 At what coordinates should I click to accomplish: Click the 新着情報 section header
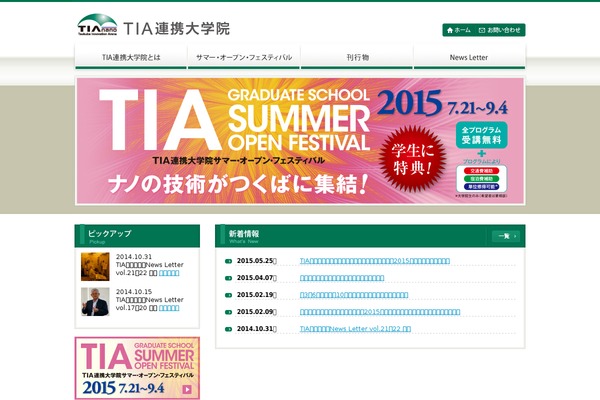pyautogui.click(x=370, y=236)
